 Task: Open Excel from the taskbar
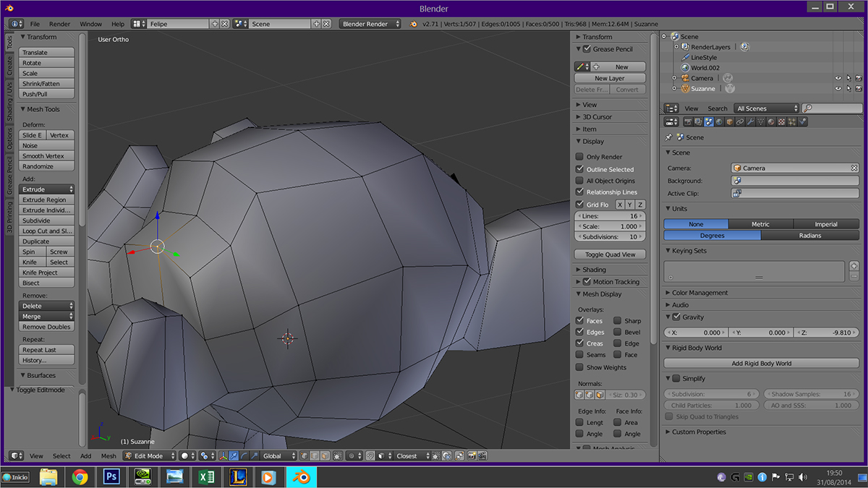(205, 477)
